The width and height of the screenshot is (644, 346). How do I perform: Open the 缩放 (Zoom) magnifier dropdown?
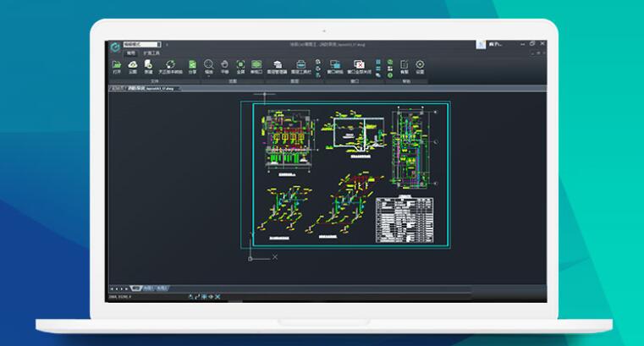click(208, 64)
